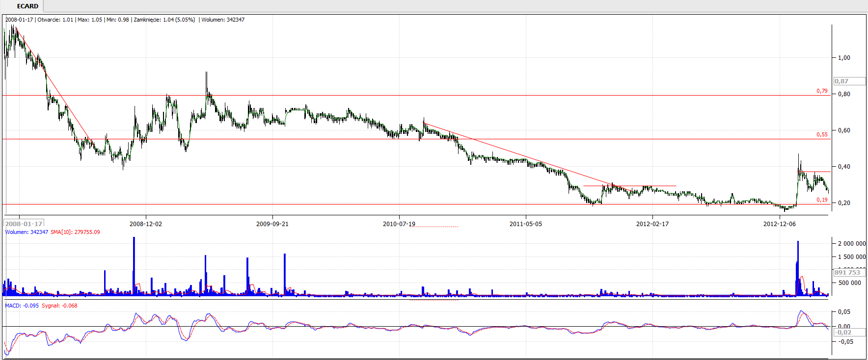Click the 1,00 price axis value
868x360 pixels.
(844, 58)
